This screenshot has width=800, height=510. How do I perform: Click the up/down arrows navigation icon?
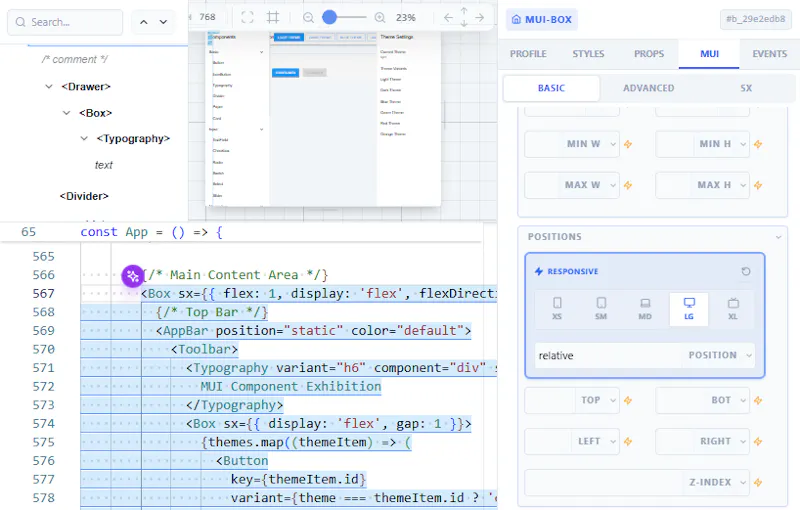[464, 17]
